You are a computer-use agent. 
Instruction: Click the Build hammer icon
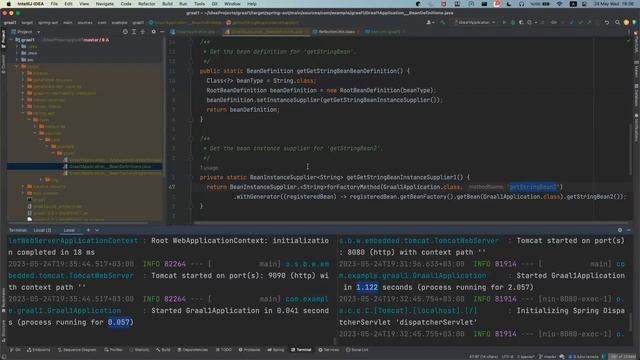point(443,22)
